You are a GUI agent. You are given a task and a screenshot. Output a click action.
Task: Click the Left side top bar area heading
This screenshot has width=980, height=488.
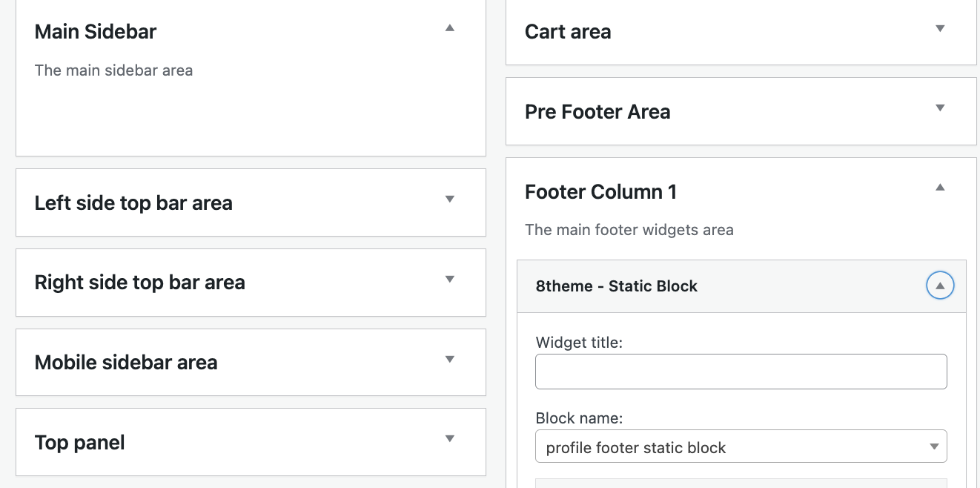point(133,203)
